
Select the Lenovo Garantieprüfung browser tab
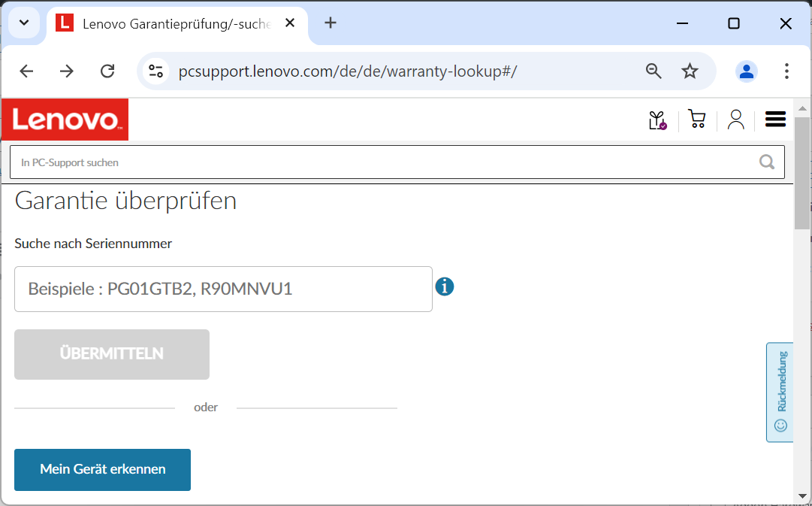tap(176, 24)
